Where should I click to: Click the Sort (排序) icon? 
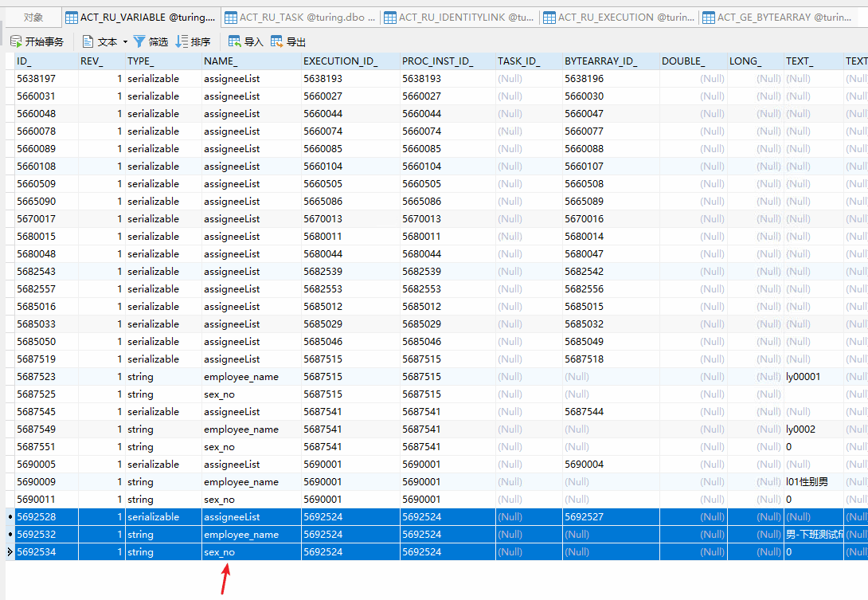[x=182, y=41]
